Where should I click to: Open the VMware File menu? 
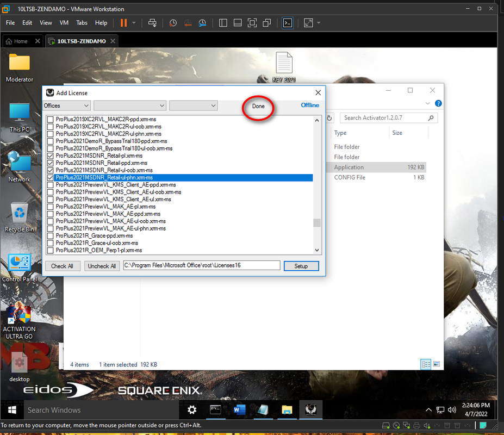point(10,23)
